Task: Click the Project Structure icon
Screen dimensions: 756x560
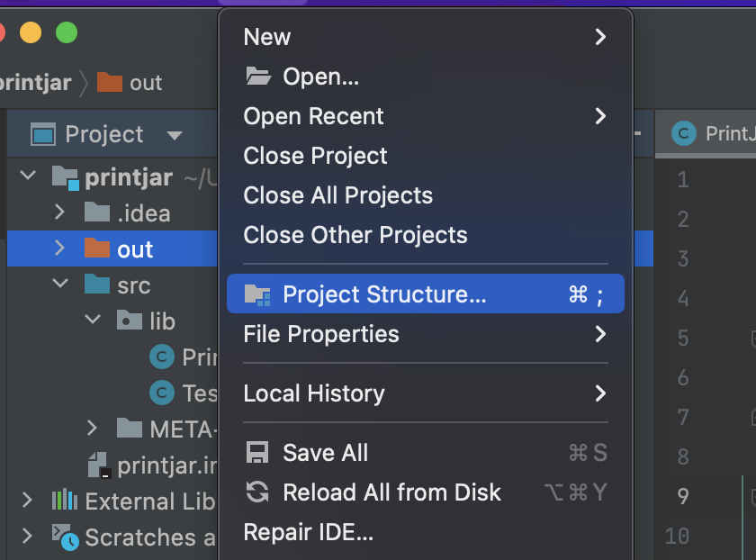Action: click(257, 294)
